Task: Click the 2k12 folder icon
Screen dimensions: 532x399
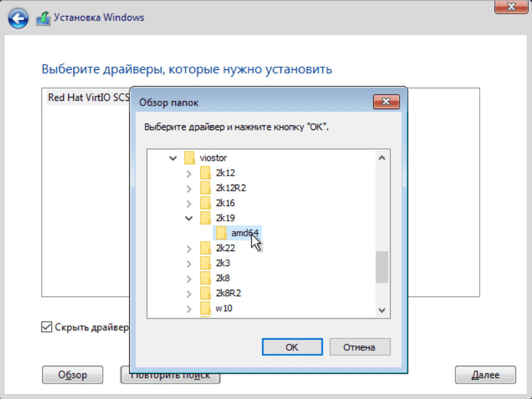Action: click(x=205, y=173)
